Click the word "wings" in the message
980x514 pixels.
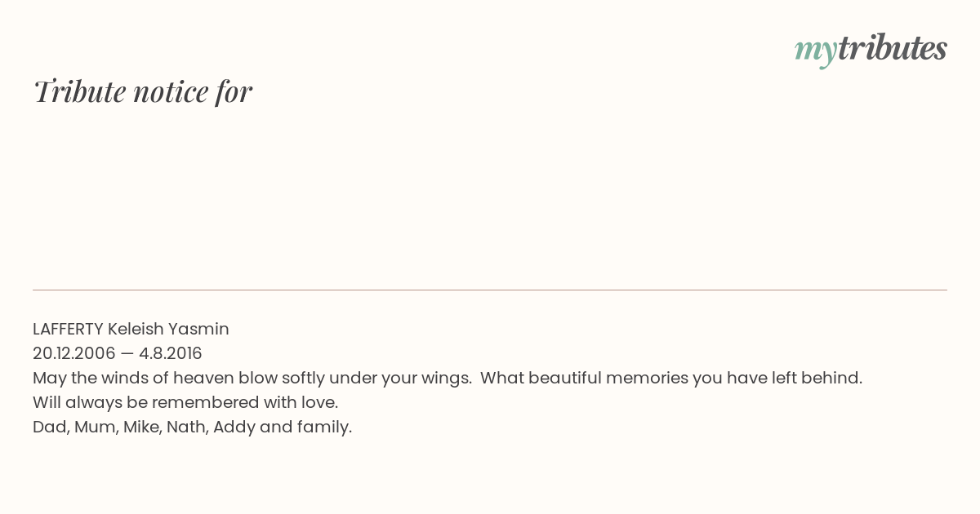tap(448, 380)
